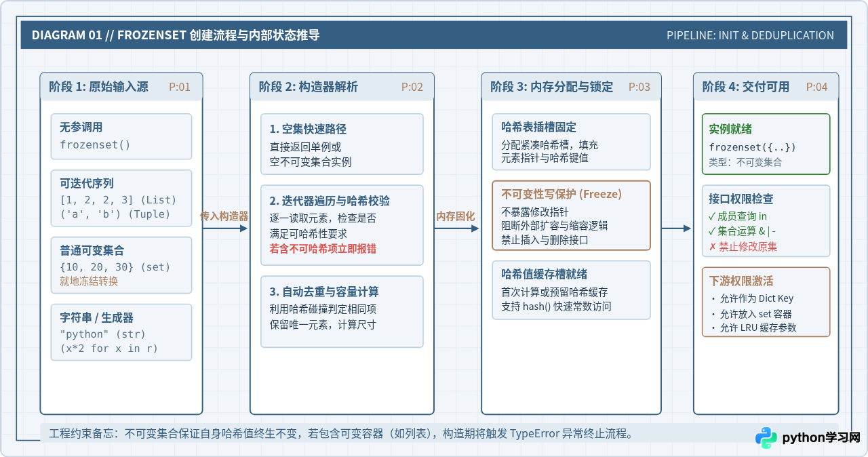Click the "传入构造器" connector label
868x457 pixels.
[224, 216]
